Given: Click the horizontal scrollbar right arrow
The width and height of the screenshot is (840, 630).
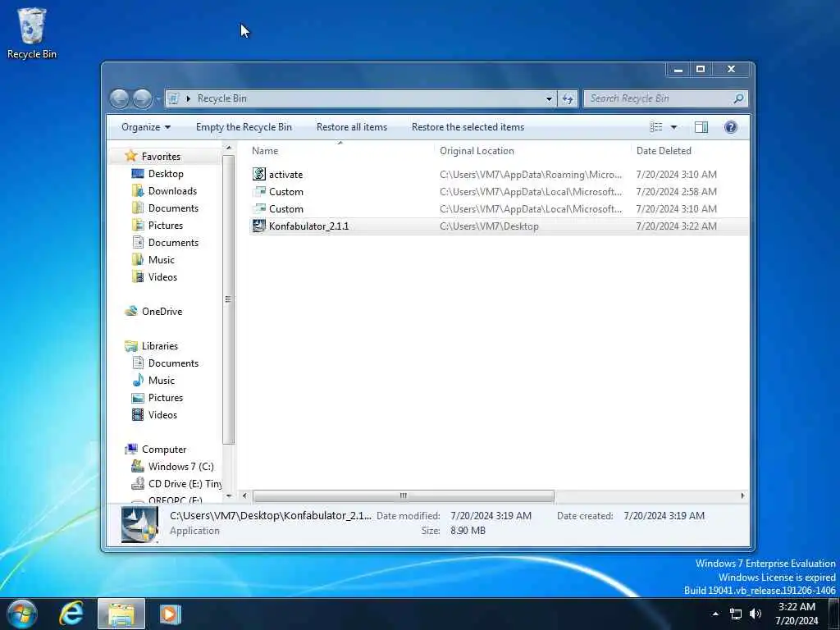Looking at the screenshot, I should coord(742,496).
